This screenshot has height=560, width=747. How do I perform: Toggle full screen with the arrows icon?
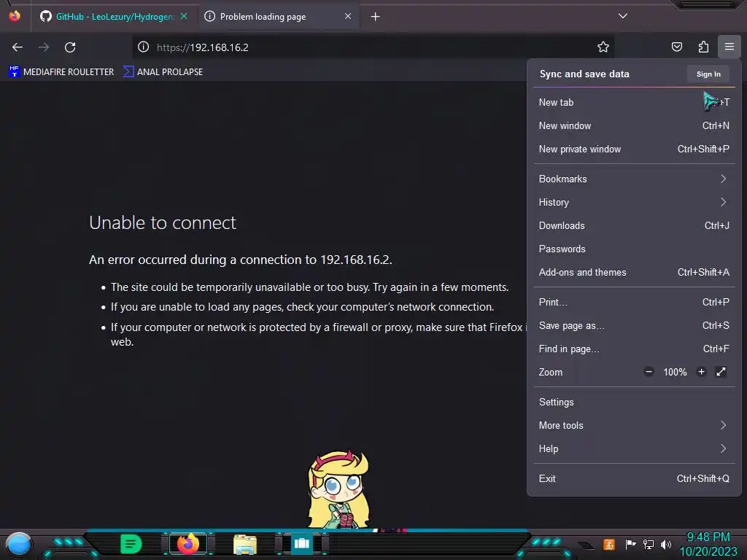[x=721, y=372]
